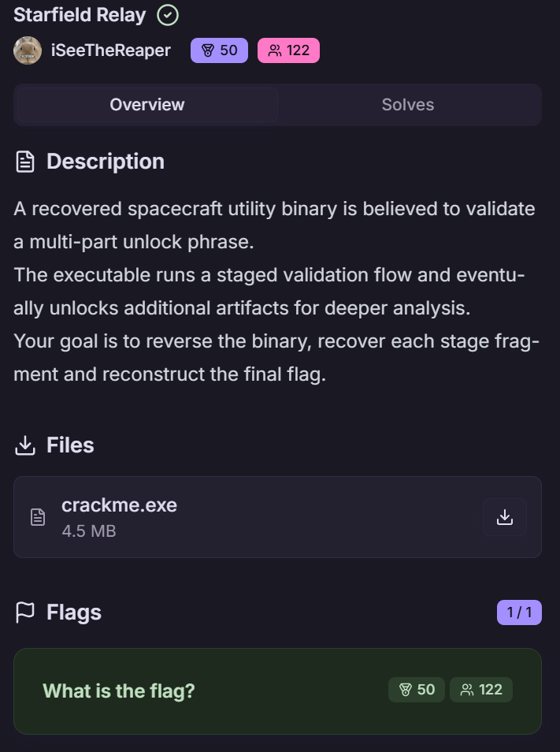
Task: Click the medal 50 badge in the flag card
Action: tap(417, 690)
